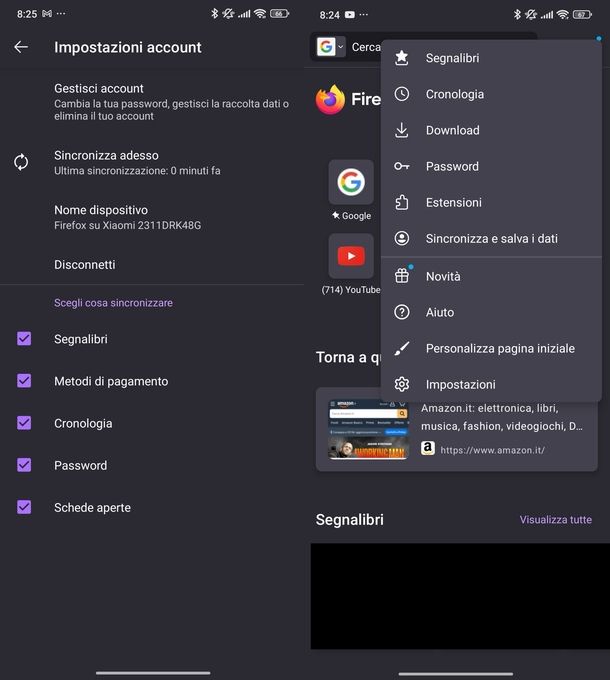This screenshot has width=610, height=680.
Task: Open the YouTube shortcut icon
Action: point(351,256)
